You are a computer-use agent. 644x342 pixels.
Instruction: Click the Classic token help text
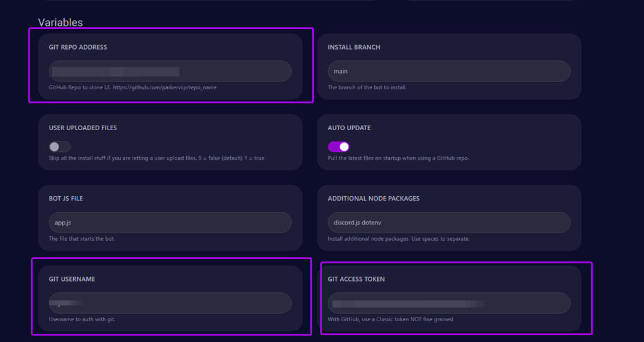tap(390, 319)
